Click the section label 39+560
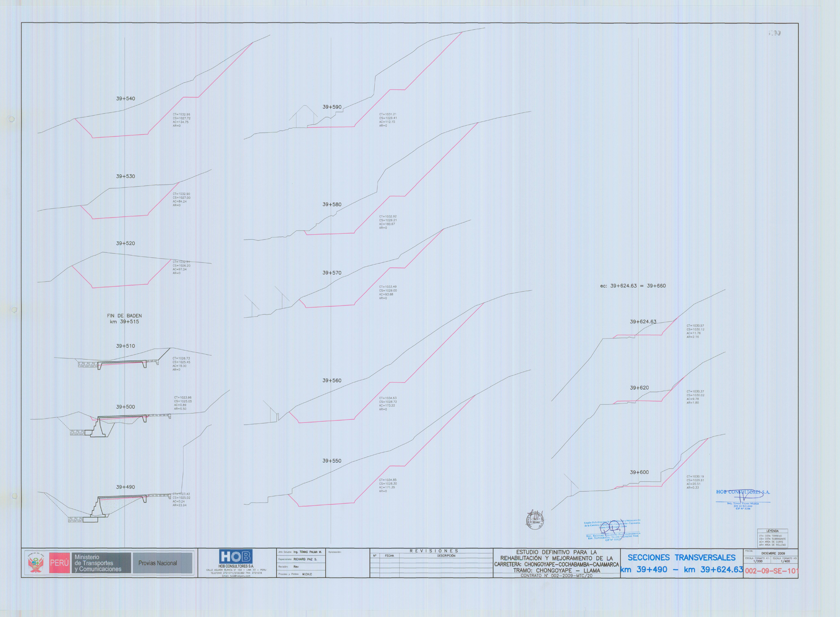 (332, 380)
